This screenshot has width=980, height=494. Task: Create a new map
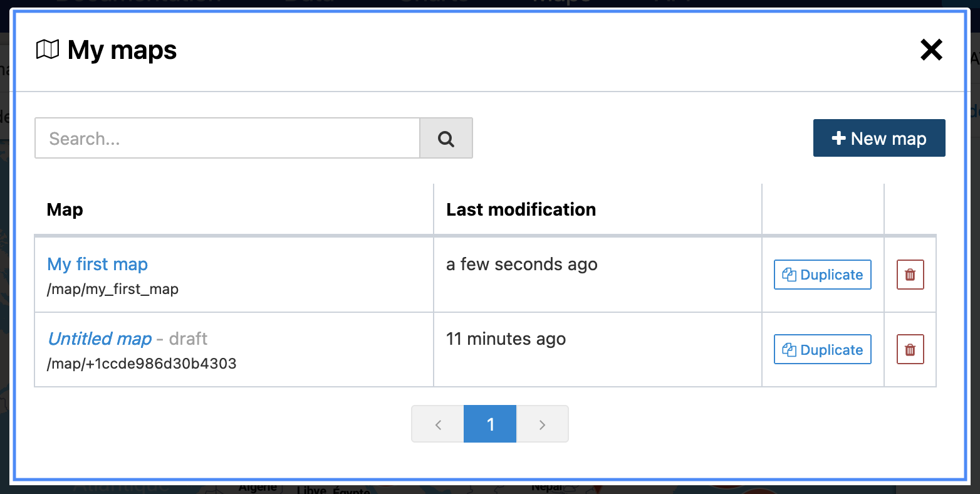878,139
